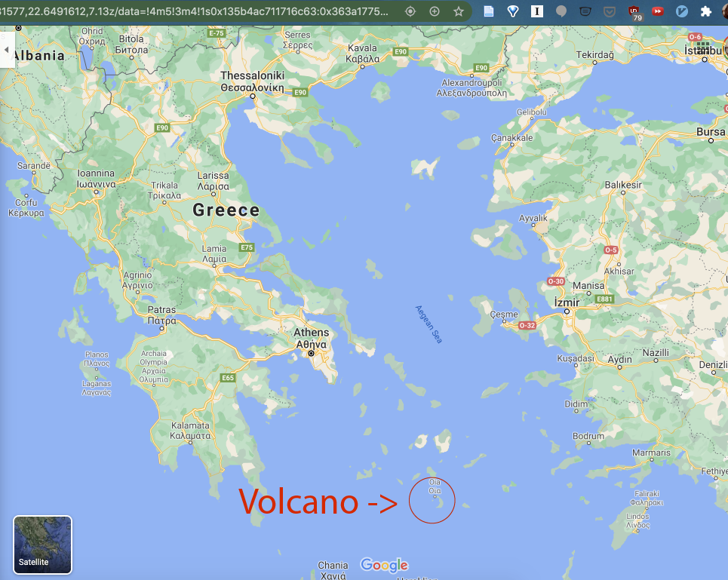Click the Kuşadası label
This screenshot has width=728, height=580.
576,358
